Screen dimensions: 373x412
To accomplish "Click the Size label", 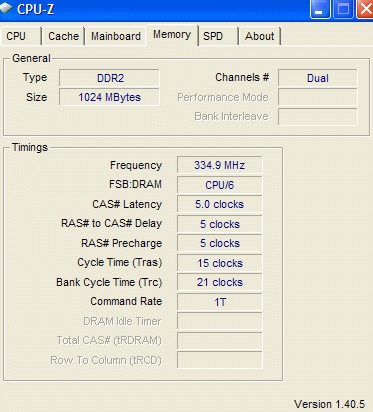I will tap(37, 97).
